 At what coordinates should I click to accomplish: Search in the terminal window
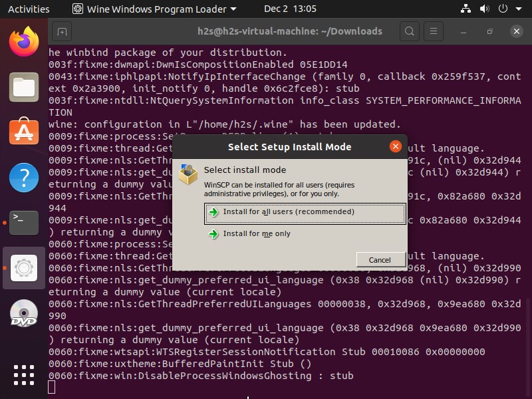pos(410,31)
